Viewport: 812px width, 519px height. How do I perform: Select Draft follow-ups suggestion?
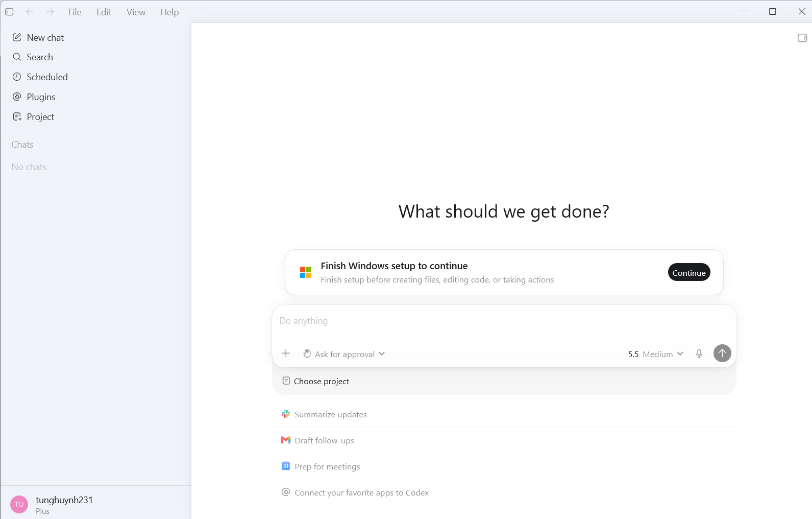click(504, 440)
